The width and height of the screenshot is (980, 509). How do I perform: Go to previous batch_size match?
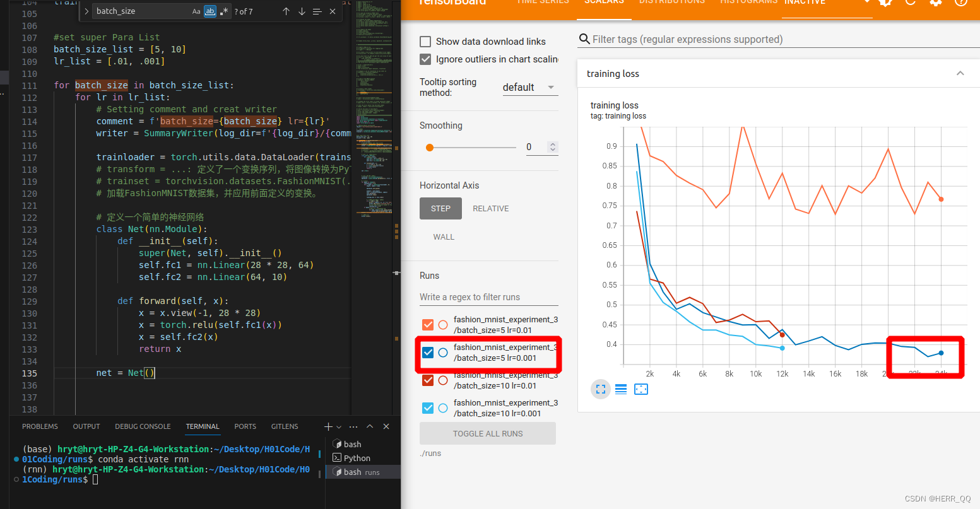click(x=286, y=11)
